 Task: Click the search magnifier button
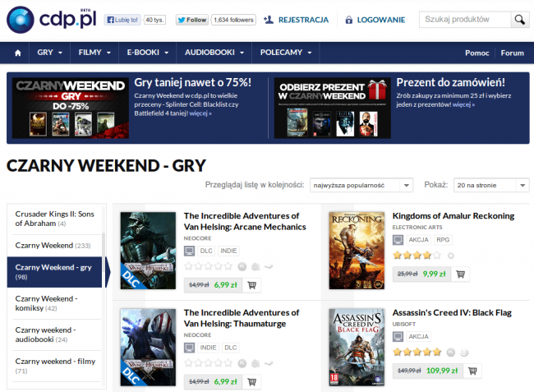coord(520,20)
